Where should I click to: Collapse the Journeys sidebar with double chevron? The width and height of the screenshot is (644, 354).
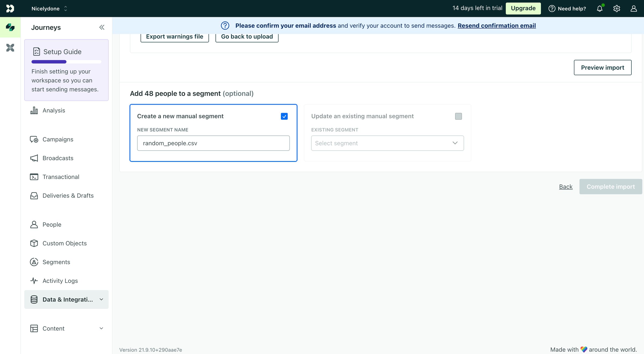click(102, 27)
